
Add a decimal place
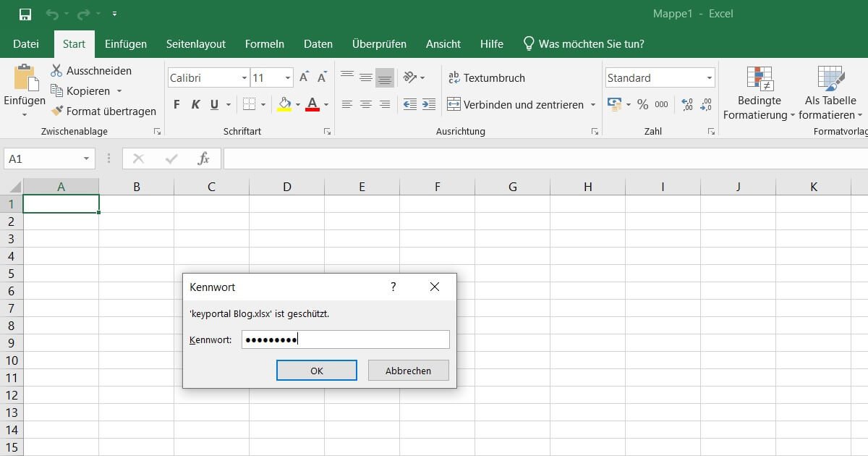click(x=687, y=105)
